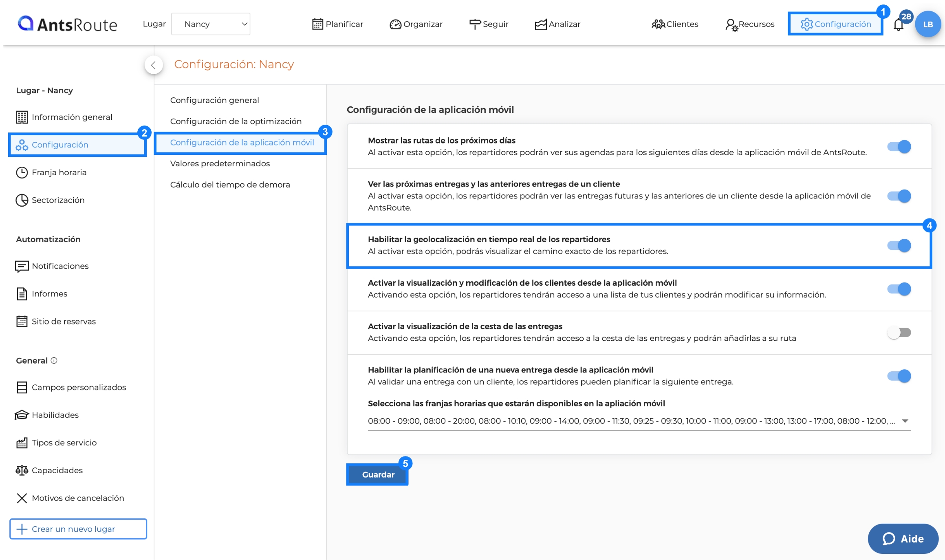The width and height of the screenshot is (945, 560).
Task: Go to Sitio de reservas link
Action: click(x=64, y=322)
